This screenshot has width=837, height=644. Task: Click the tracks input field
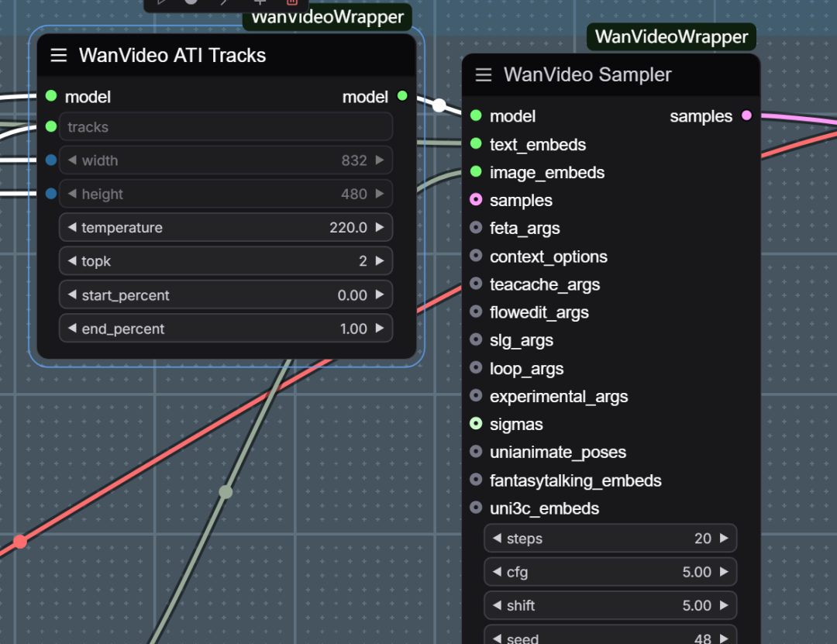(x=226, y=126)
